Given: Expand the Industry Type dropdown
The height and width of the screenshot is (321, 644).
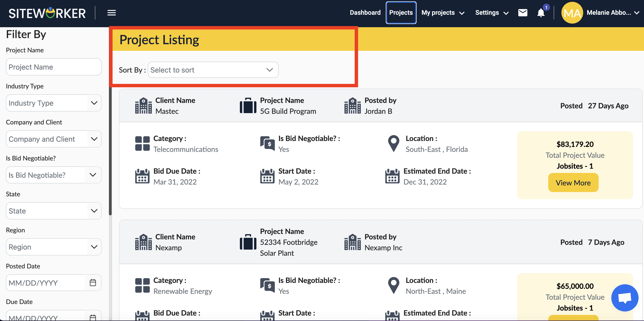Looking at the screenshot, I should [x=54, y=103].
